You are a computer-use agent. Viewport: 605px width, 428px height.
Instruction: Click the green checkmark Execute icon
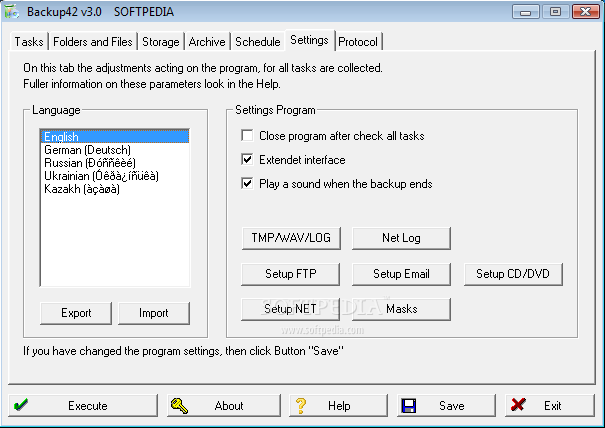[21, 405]
